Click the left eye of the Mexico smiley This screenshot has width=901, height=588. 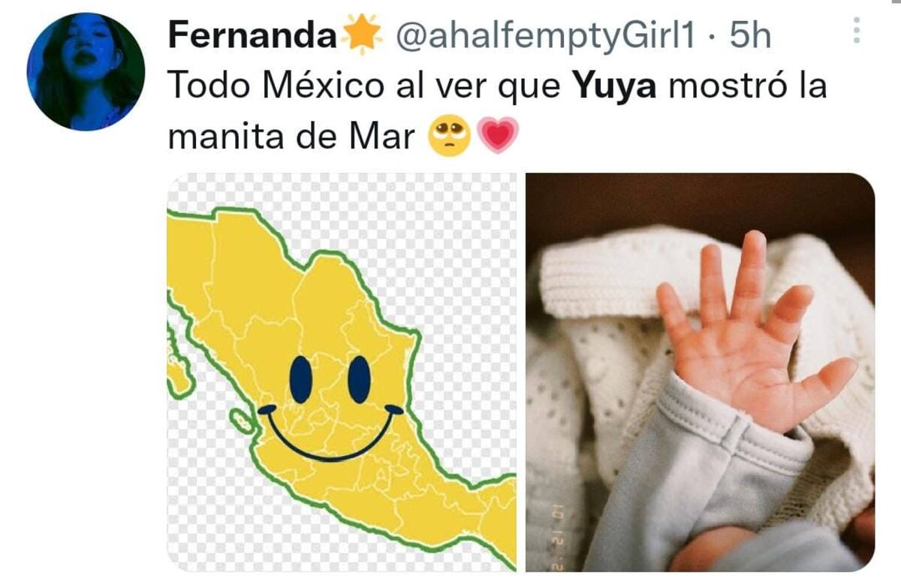(301, 378)
